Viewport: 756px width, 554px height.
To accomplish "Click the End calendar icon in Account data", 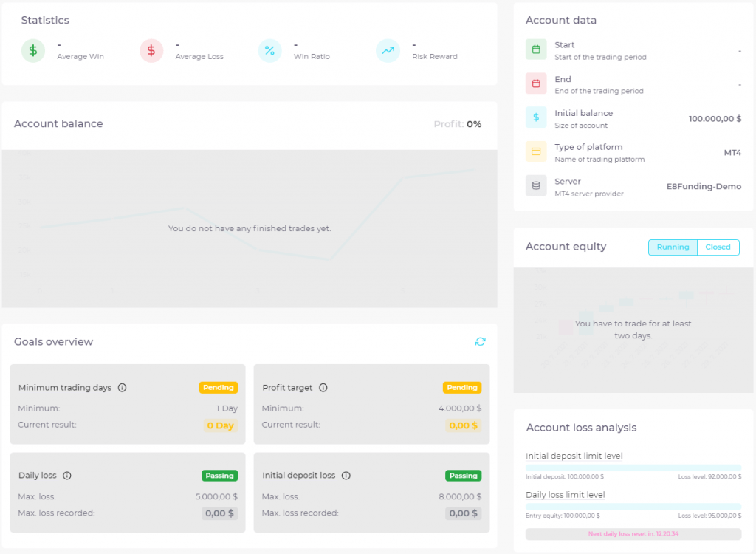I will (x=536, y=83).
